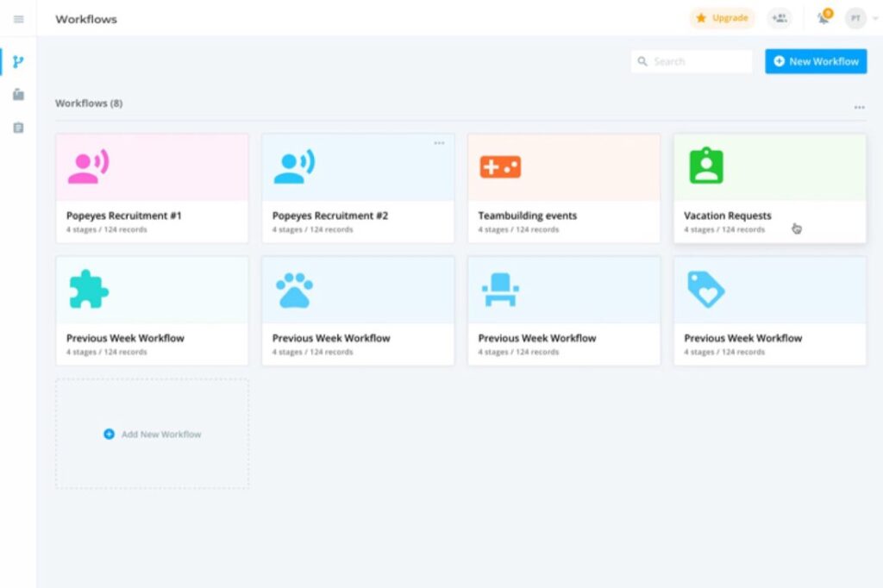Select the Workflows branch icon in sidebar
Image resolution: width=883 pixels, height=588 pixels.
coord(19,61)
